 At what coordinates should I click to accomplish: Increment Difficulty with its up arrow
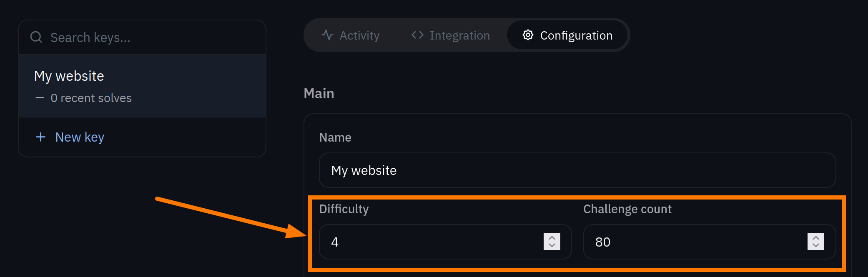coord(551,238)
